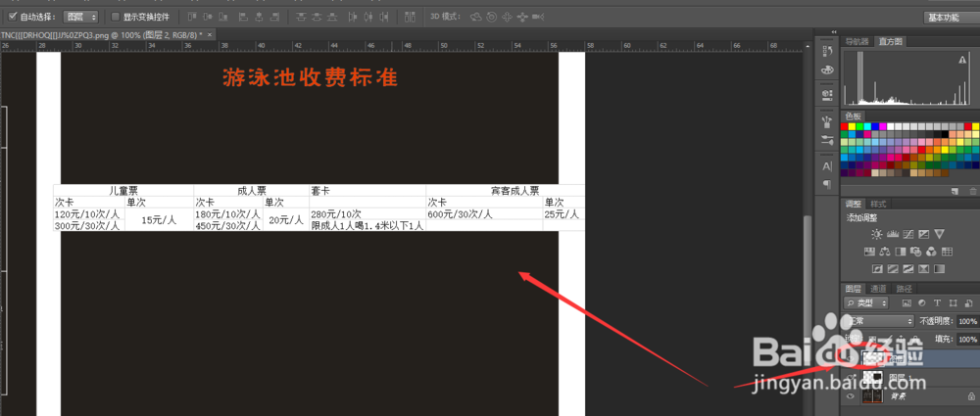
Task: Click the Auto-Align Layers icon
Action: pyautogui.click(x=410, y=17)
